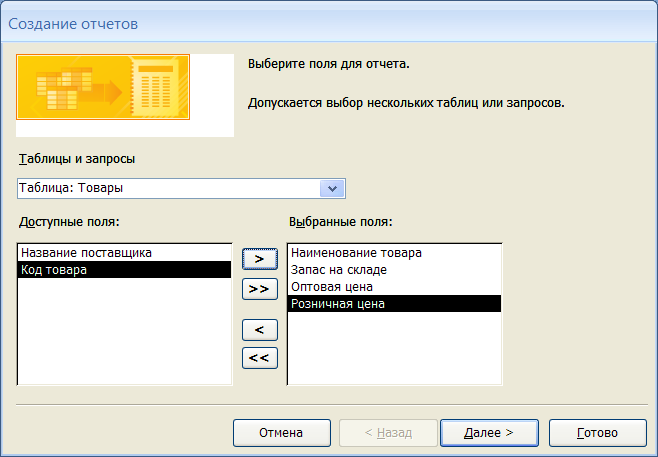Screen dimensions: 658x457
Task: Click the 'Таблица: Товары' combo box field
Action: click(181, 188)
